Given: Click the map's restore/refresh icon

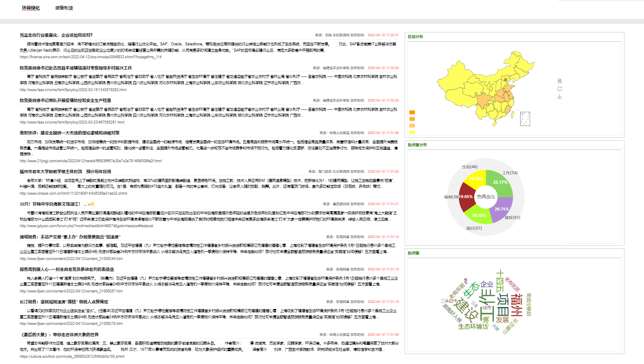Looking at the screenshot, I should point(560,89).
